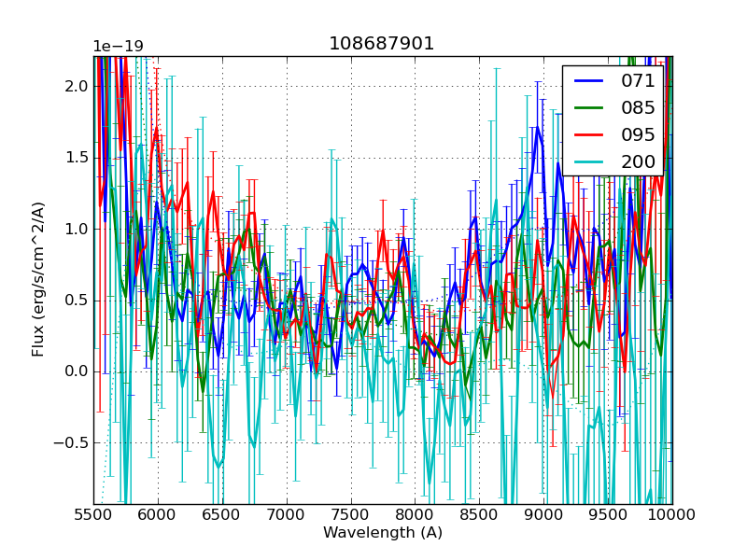
Task: Click the 5500 x-axis tick label
Action: 93,514
